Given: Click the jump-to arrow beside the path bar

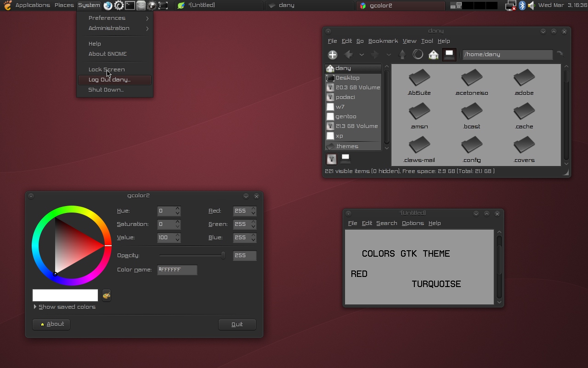Looking at the screenshot, I should coord(560,54).
